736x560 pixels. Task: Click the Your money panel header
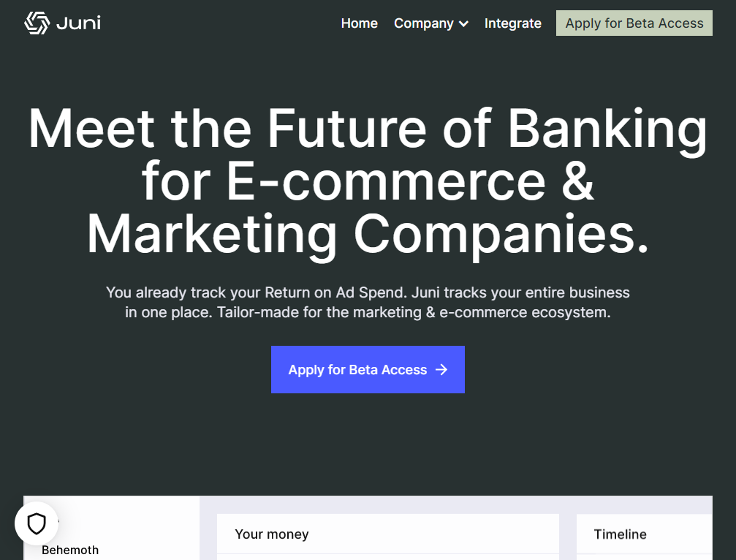(x=271, y=534)
